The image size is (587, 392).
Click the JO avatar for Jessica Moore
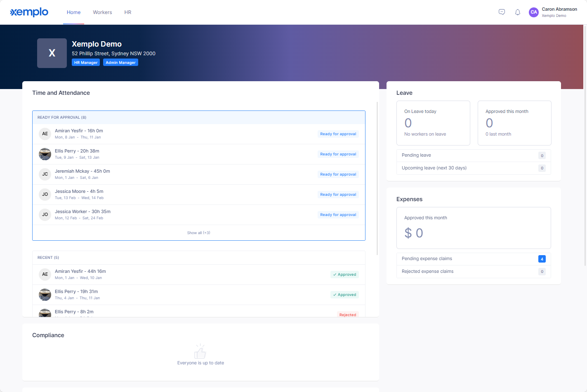(45, 195)
